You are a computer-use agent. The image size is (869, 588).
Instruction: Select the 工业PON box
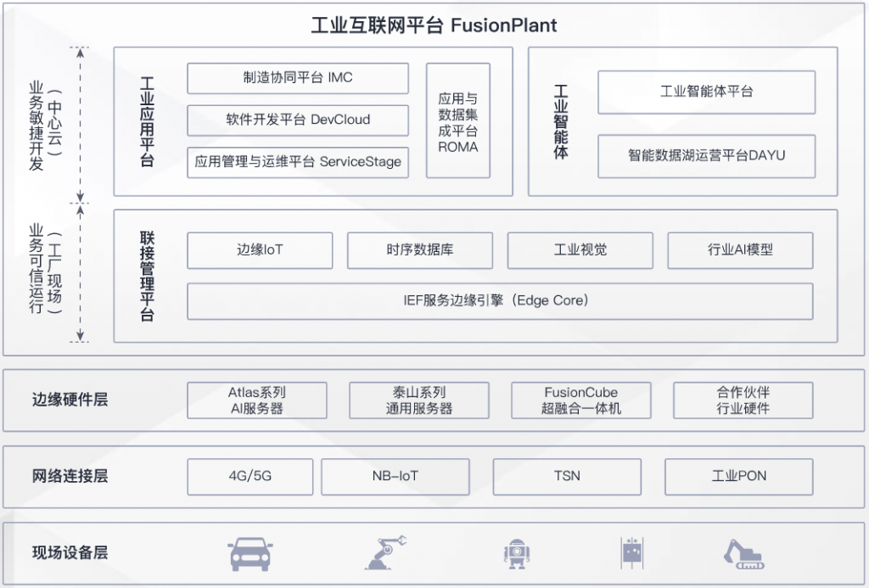click(x=739, y=477)
